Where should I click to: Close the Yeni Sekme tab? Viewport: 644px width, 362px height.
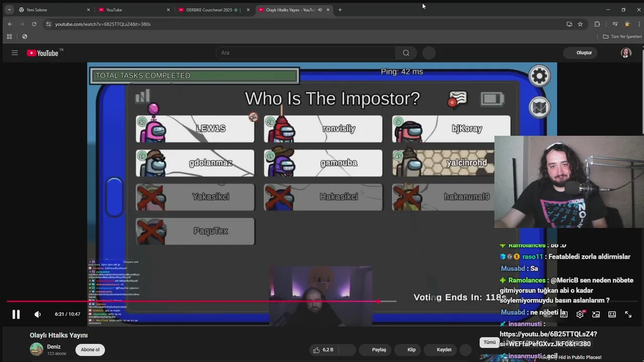coord(89,10)
